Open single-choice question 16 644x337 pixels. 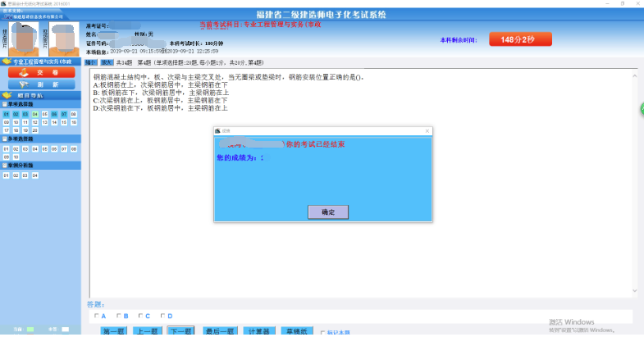74,122
